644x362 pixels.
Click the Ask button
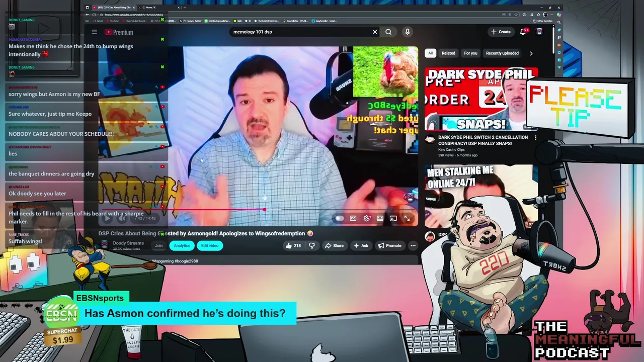(x=361, y=246)
